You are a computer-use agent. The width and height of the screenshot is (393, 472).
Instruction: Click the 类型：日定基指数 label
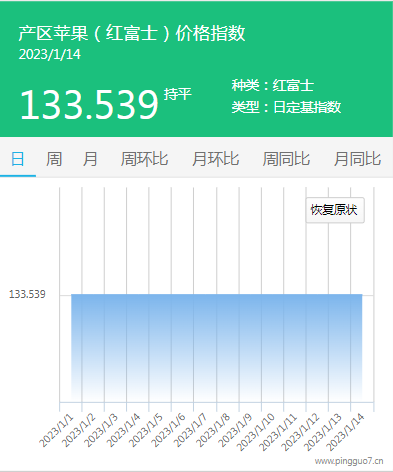[x=286, y=107]
